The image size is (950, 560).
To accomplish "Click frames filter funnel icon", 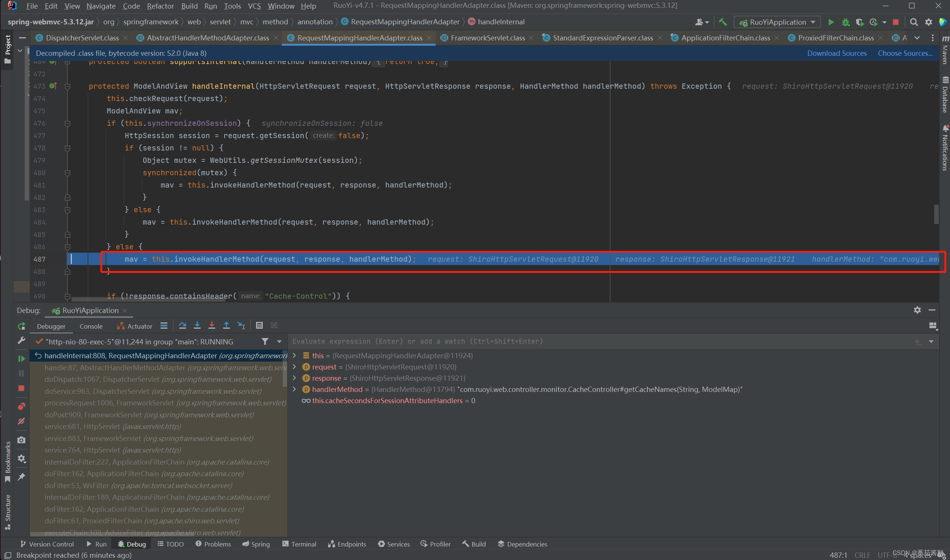I will [265, 341].
